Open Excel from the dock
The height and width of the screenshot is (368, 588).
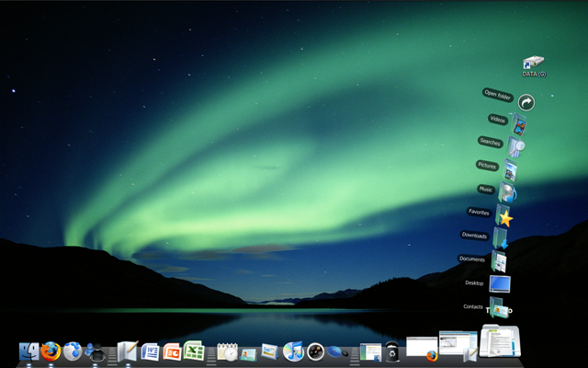click(194, 351)
